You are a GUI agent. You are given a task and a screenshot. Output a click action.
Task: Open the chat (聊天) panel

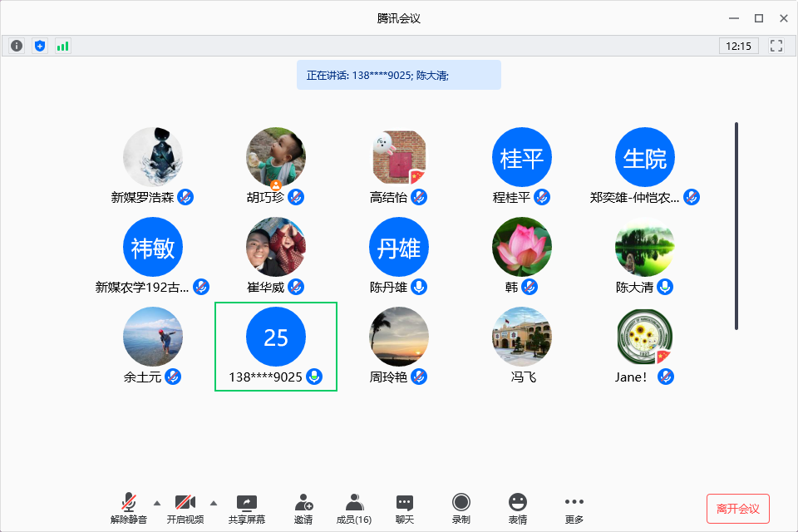tap(405, 508)
